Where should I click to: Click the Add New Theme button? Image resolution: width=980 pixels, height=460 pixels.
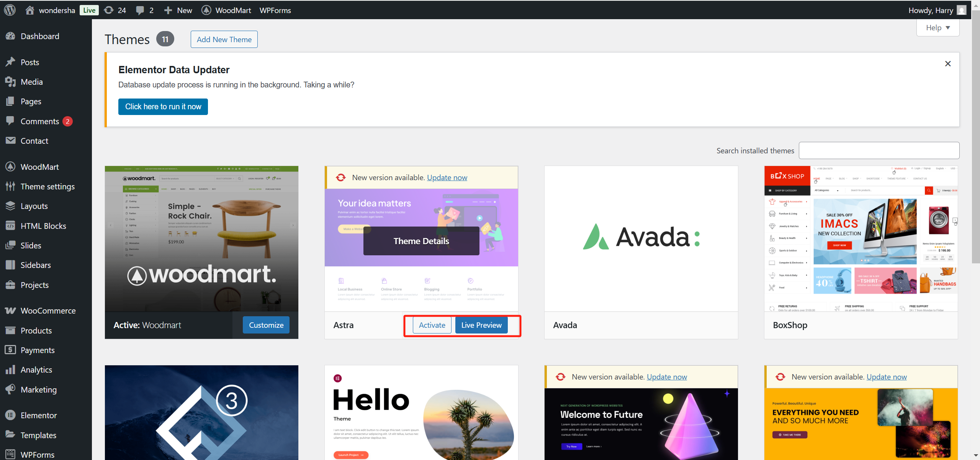(x=224, y=39)
